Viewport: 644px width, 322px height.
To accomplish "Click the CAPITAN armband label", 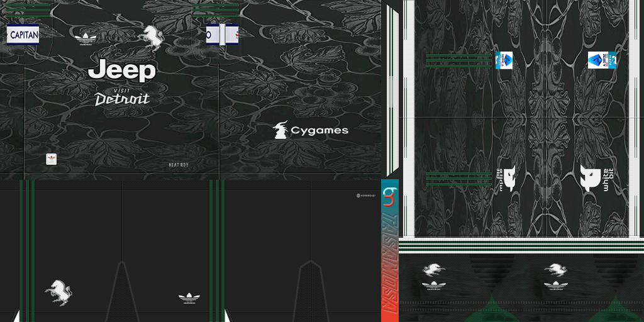I will [23, 35].
